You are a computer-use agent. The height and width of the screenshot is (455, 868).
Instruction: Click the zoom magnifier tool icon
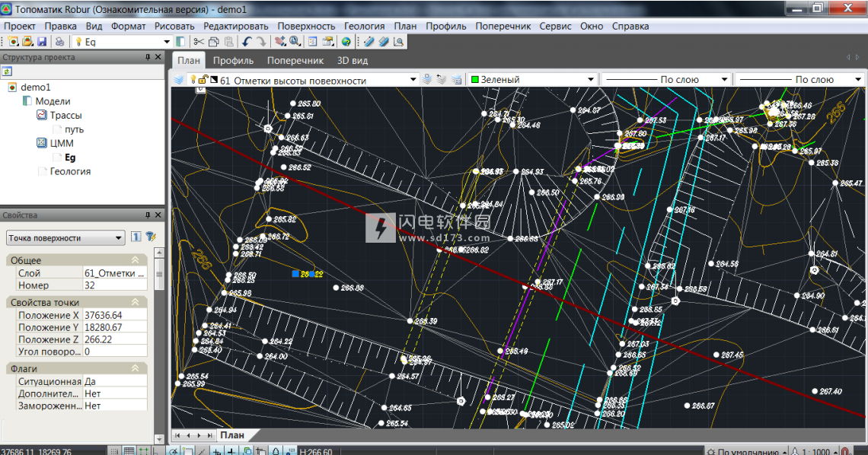coord(295,41)
